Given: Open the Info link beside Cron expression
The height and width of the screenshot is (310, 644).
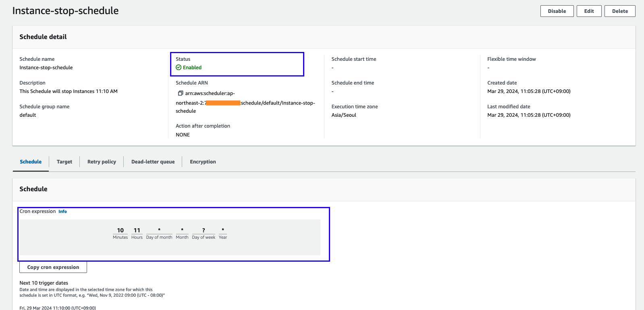Looking at the screenshot, I should (x=62, y=211).
